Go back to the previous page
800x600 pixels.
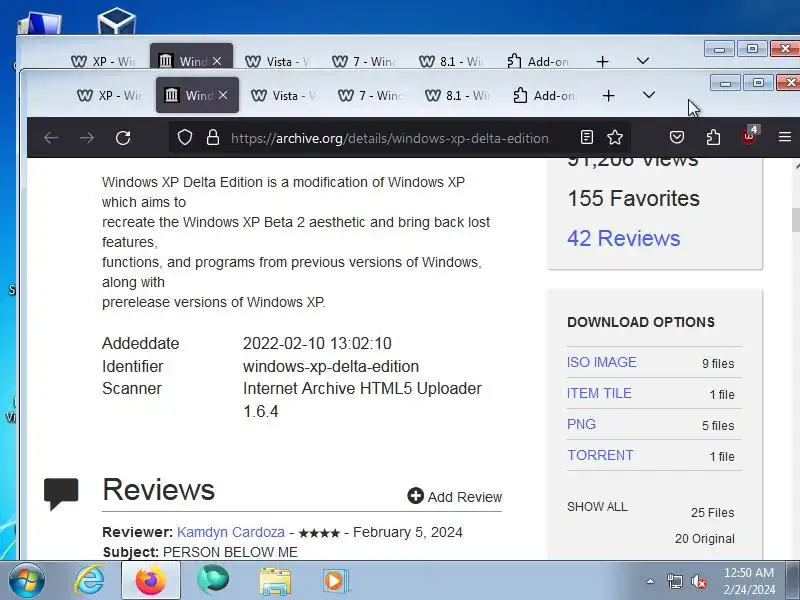tap(51, 138)
